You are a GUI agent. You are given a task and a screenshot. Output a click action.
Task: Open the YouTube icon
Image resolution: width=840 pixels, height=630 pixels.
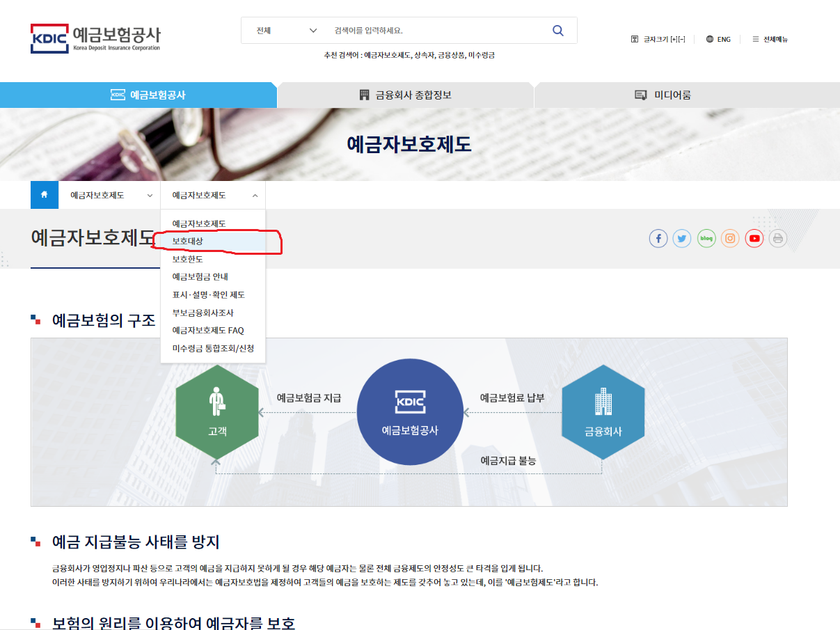click(x=754, y=239)
